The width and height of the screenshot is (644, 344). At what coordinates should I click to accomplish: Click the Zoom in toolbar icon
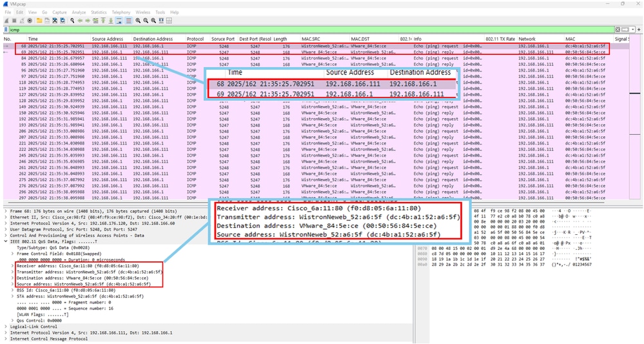[x=138, y=21]
